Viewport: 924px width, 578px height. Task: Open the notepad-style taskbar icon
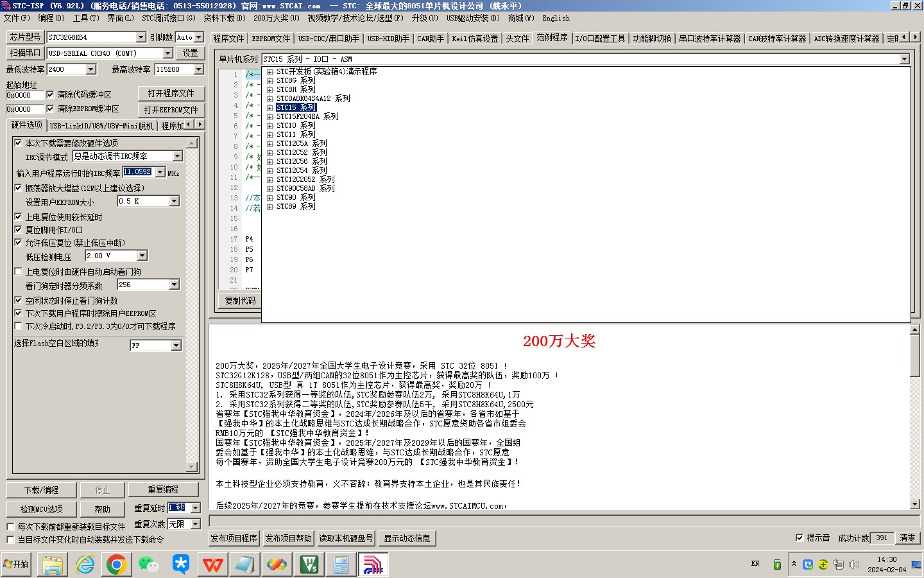[x=245, y=565]
